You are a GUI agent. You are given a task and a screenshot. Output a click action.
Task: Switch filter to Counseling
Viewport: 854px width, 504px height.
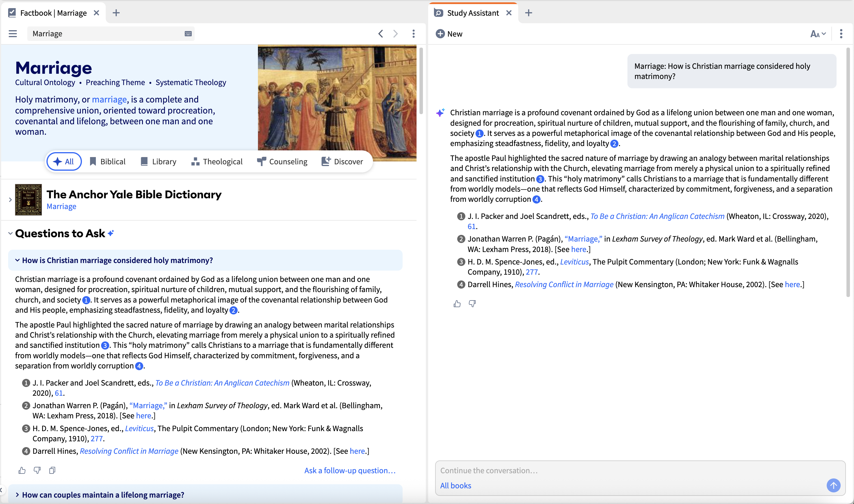(282, 162)
